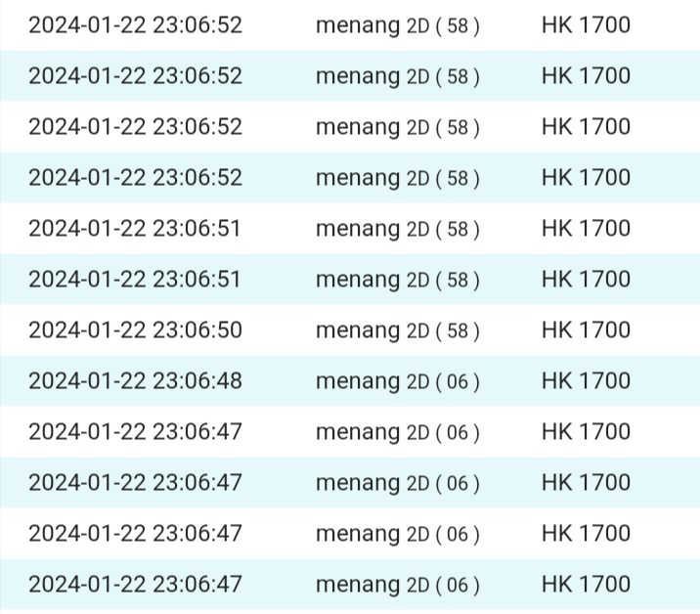Click HK 1700 in the 23:06:48 row

tap(586, 381)
